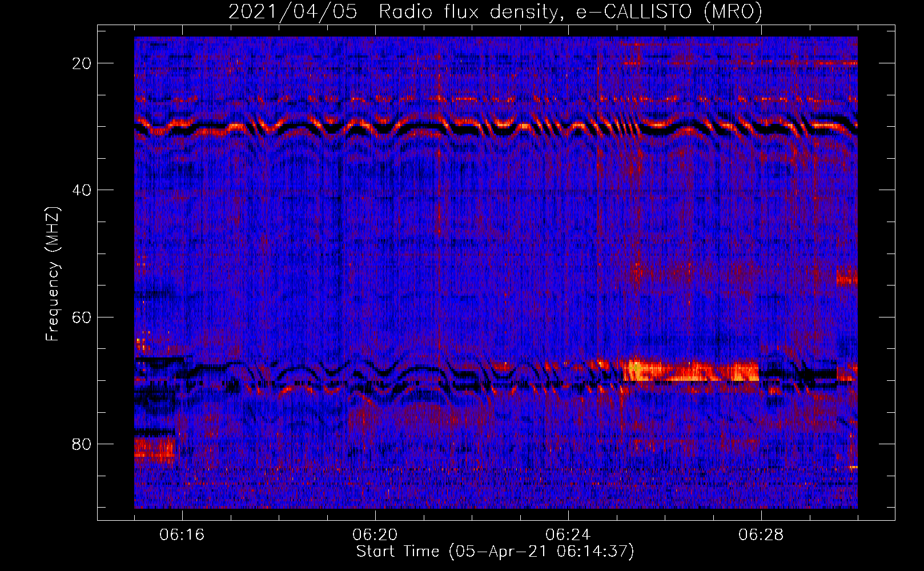
Task: Click the frequency tick label "20"
Action: click(x=82, y=63)
